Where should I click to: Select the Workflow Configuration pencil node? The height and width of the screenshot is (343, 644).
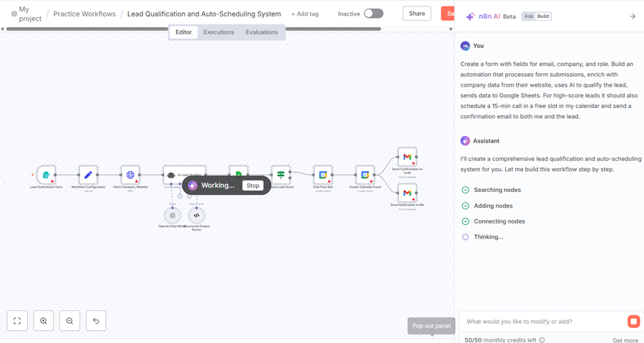(x=88, y=175)
